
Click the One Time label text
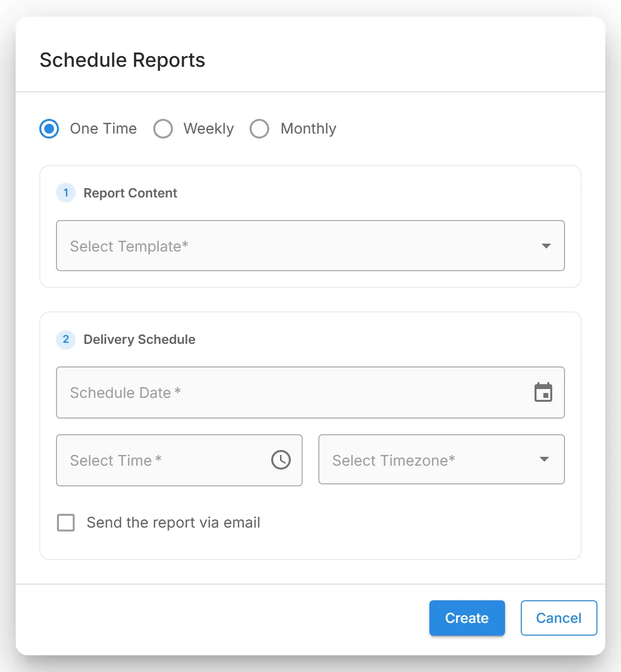104,129
